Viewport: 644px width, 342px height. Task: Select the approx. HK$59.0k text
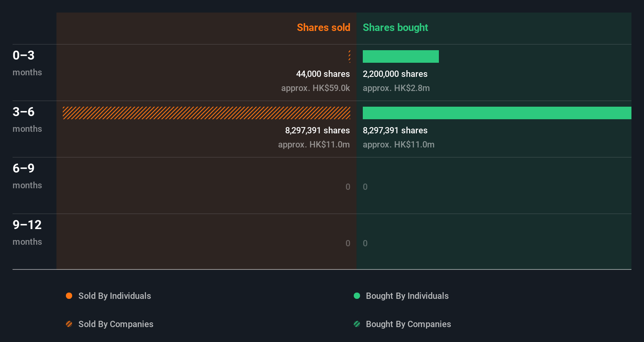tap(315, 88)
